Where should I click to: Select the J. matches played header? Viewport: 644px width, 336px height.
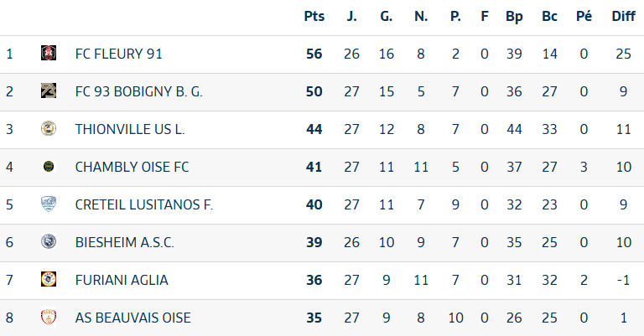(x=351, y=17)
